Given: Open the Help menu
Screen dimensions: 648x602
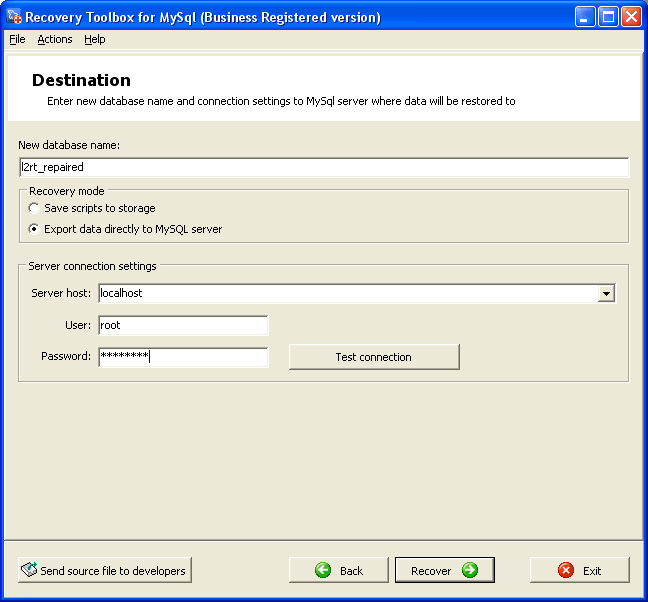Looking at the screenshot, I should [x=94, y=39].
